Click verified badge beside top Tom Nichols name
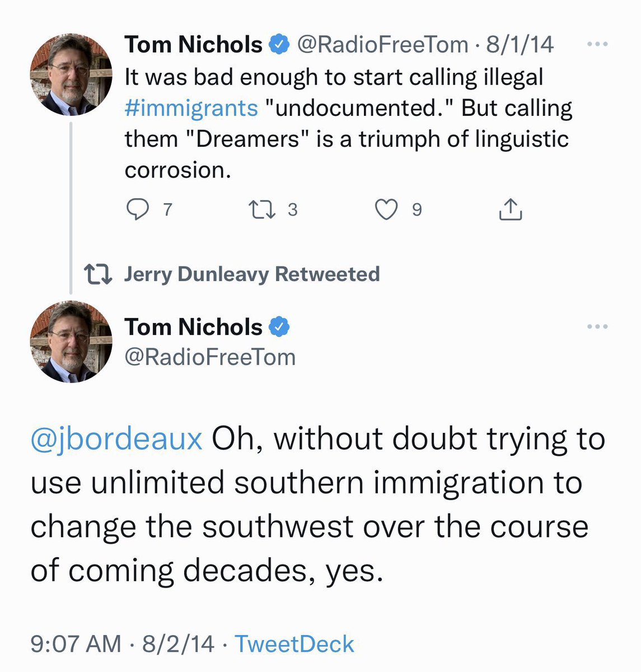641x672 pixels. point(280,44)
